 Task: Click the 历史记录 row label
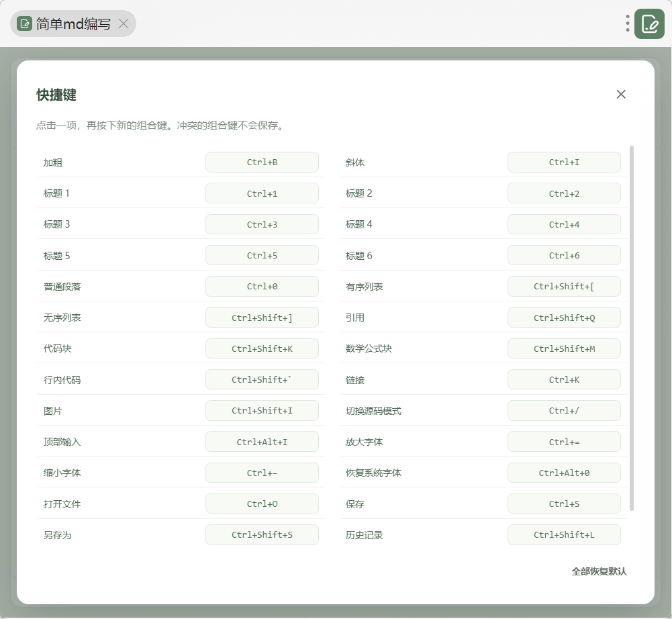coord(365,535)
